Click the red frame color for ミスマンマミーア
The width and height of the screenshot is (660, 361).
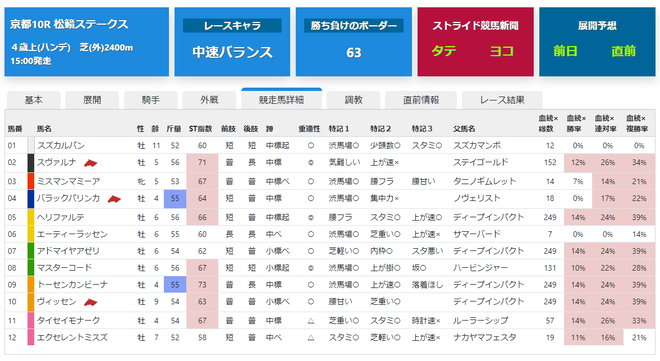click(x=31, y=181)
